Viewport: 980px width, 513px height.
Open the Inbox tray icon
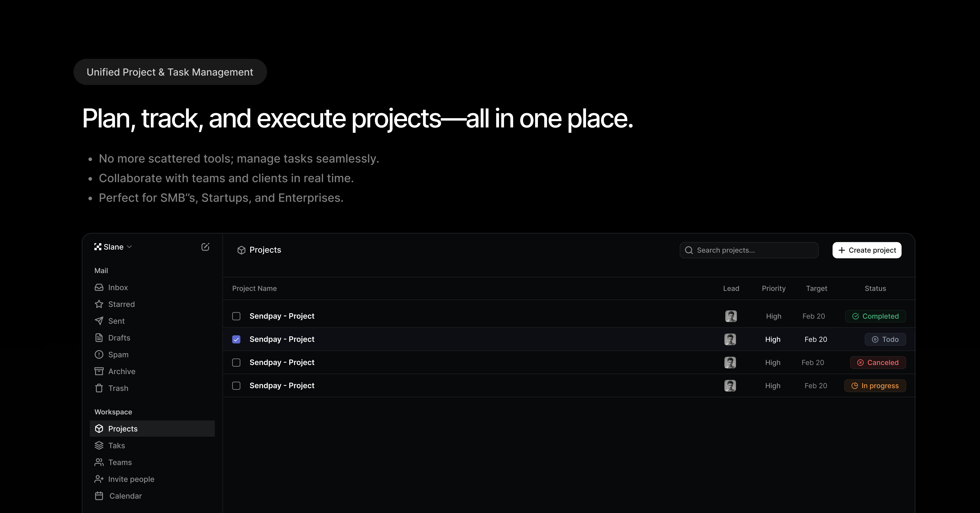tap(99, 287)
